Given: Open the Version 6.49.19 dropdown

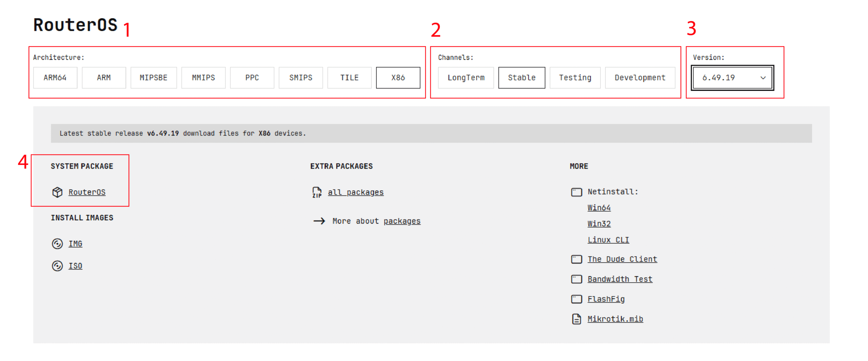Looking at the screenshot, I should coord(732,78).
